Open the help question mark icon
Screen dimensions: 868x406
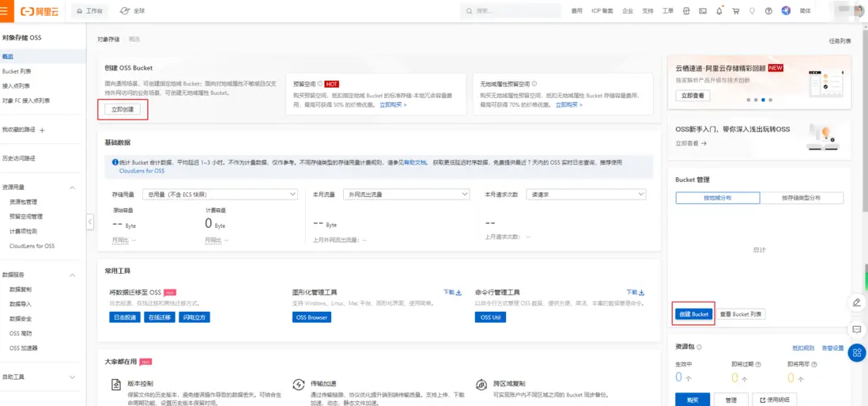coord(768,11)
